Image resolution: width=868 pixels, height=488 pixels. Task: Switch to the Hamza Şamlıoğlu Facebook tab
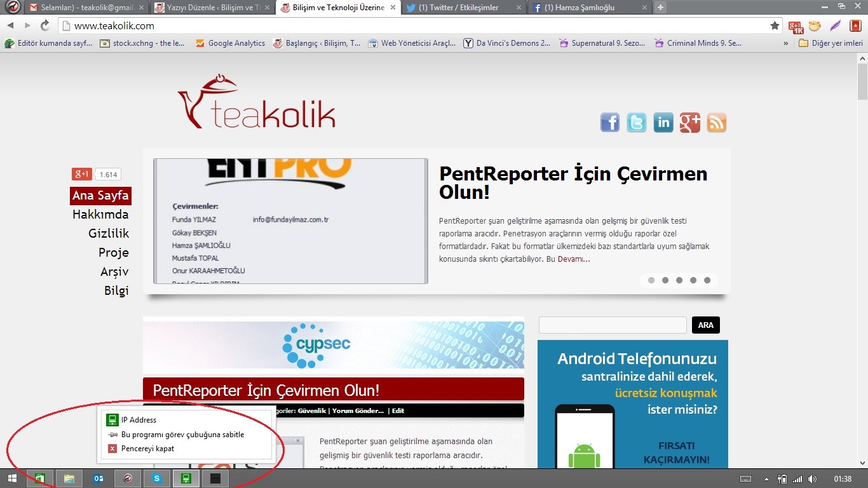pyautogui.click(x=590, y=8)
